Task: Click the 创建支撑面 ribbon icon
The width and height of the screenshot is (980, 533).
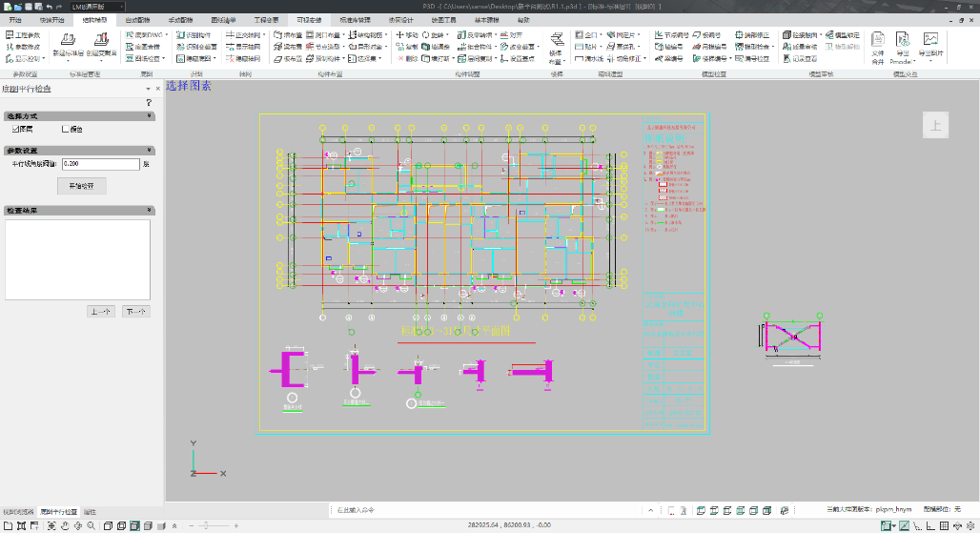Action: 101,40
